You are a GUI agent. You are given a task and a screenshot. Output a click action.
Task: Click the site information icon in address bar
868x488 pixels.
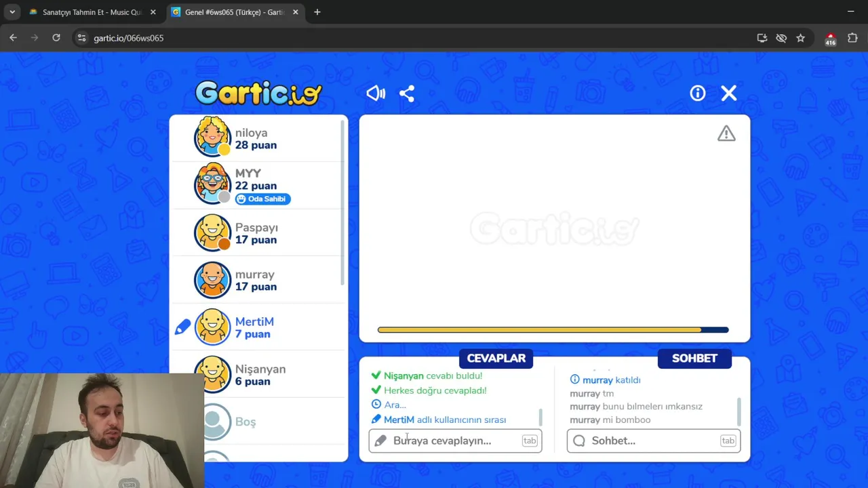82,38
